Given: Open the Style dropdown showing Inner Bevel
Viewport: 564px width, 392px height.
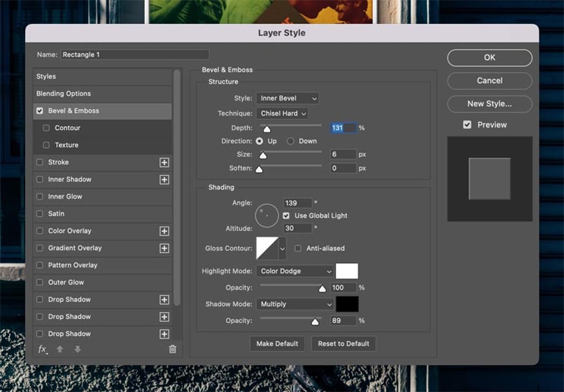Looking at the screenshot, I should tap(287, 98).
